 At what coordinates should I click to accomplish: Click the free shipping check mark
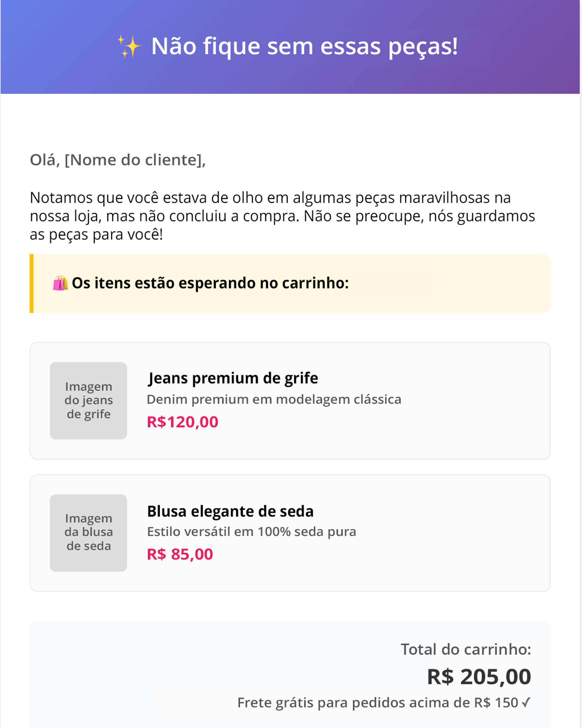(526, 702)
